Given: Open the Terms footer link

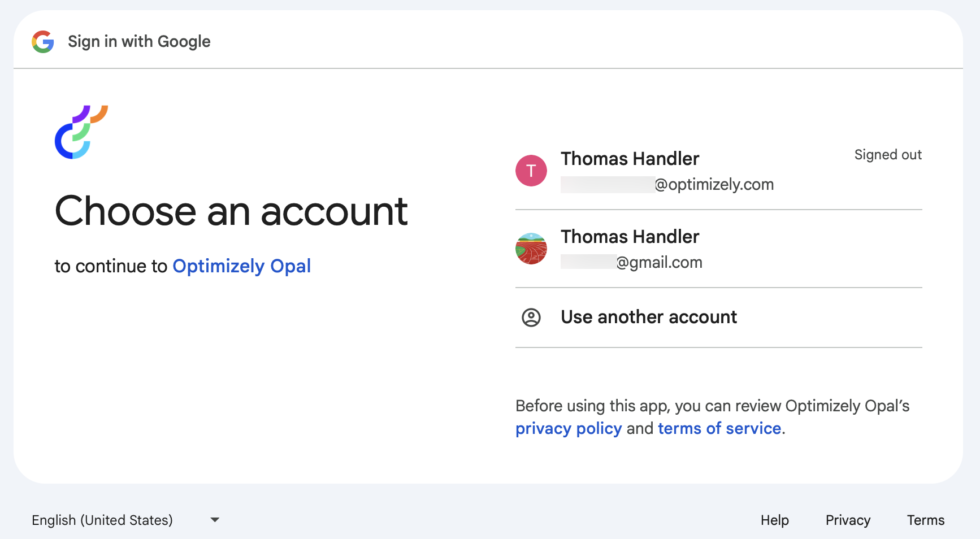Looking at the screenshot, I should tap(925, 520).
